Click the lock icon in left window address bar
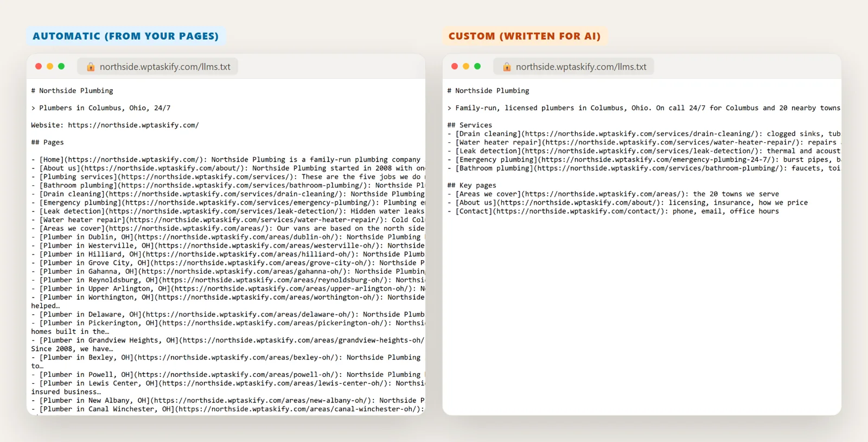Image resolution: width=868 pixels, height=442 pixels. pos(91,67)
